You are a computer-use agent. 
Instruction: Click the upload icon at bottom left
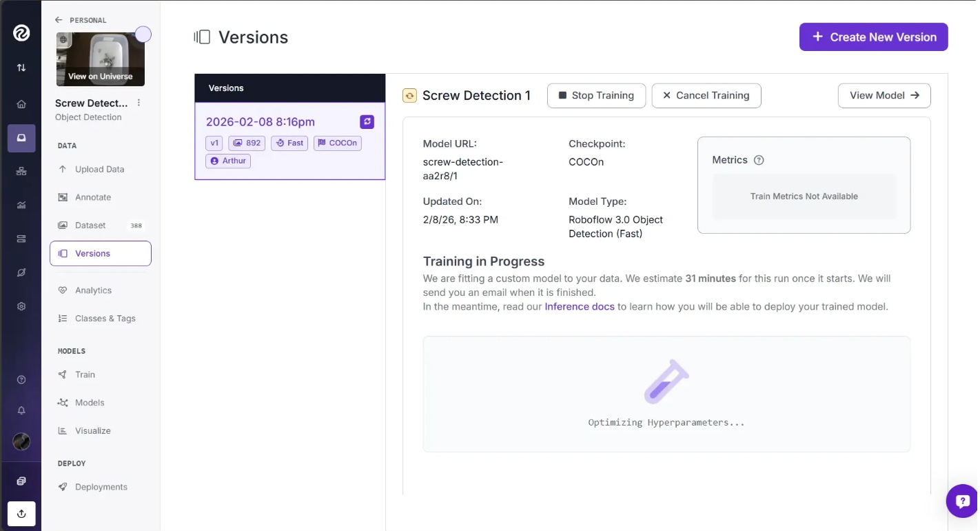coord(21,514)
